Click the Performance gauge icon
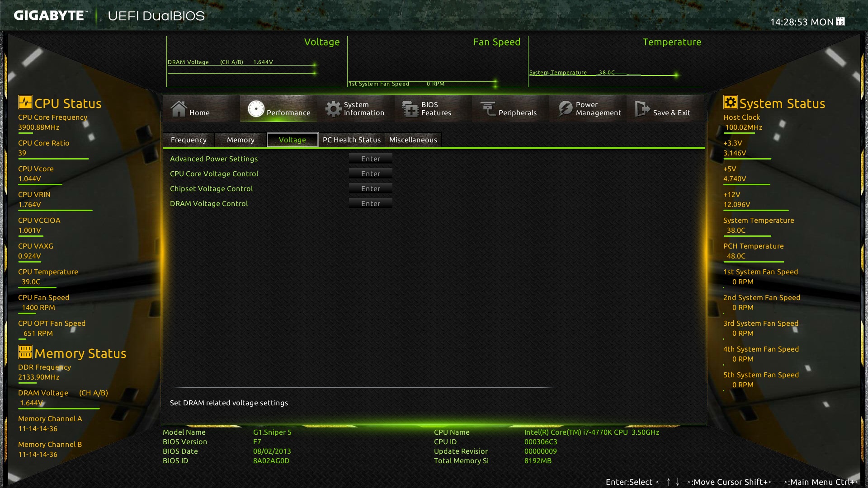868x488 pixels. (x=256, y=109)
